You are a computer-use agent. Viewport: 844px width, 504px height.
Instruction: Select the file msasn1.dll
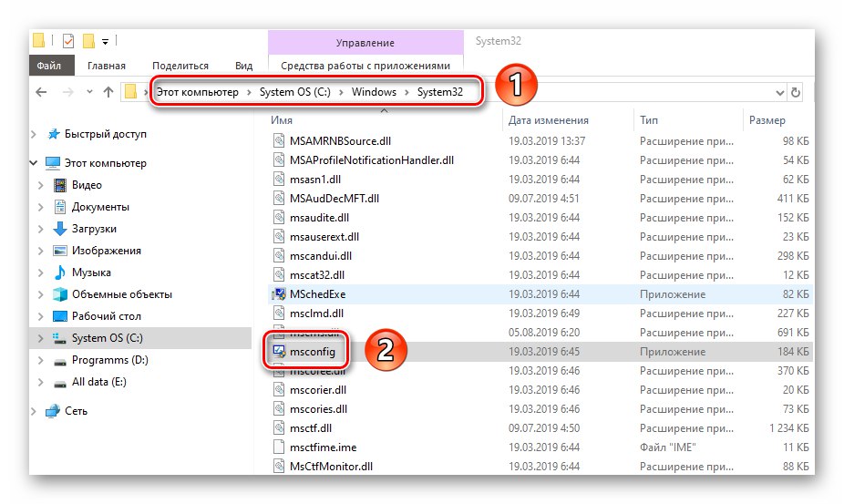[x=315, y=180]
